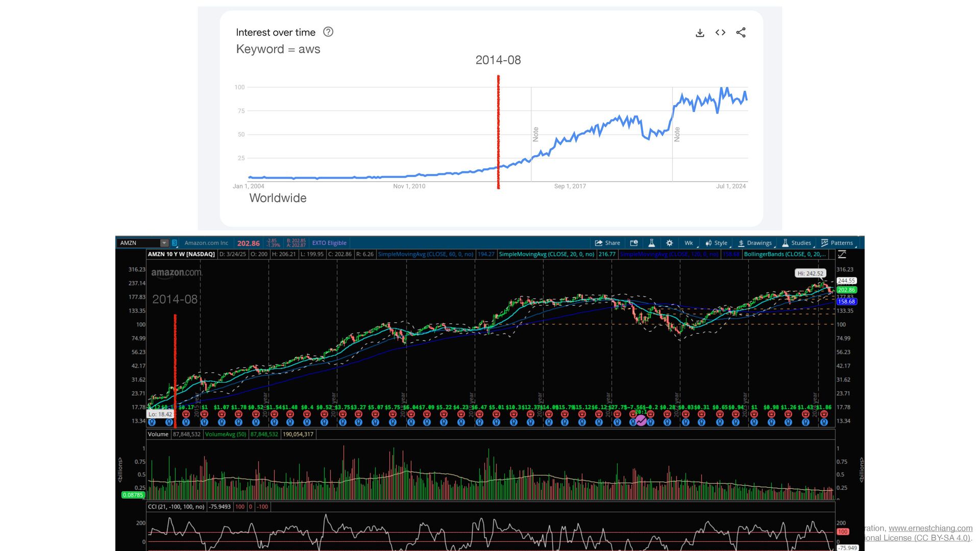Open the Drawings menu

(x=755, y=243)
